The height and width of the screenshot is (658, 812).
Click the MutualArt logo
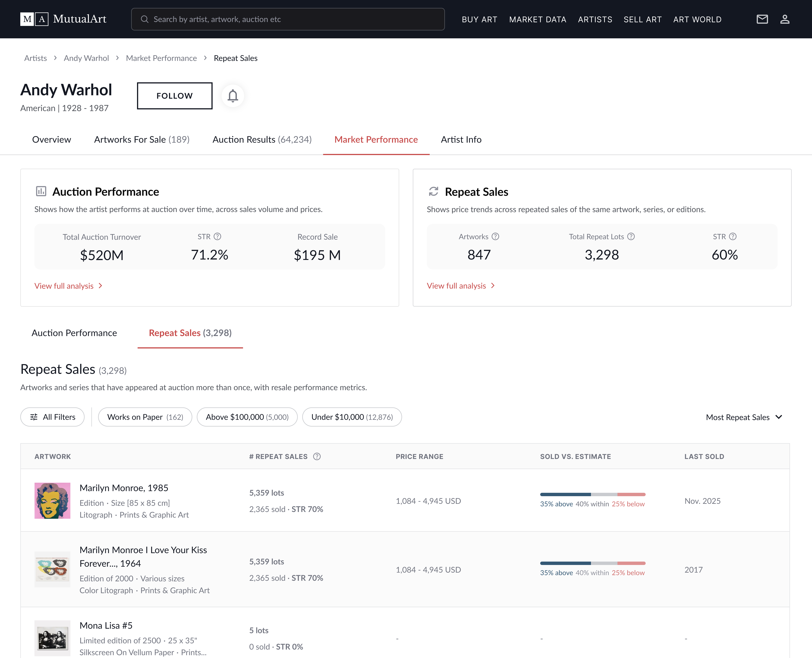click(x=63, y=19)
